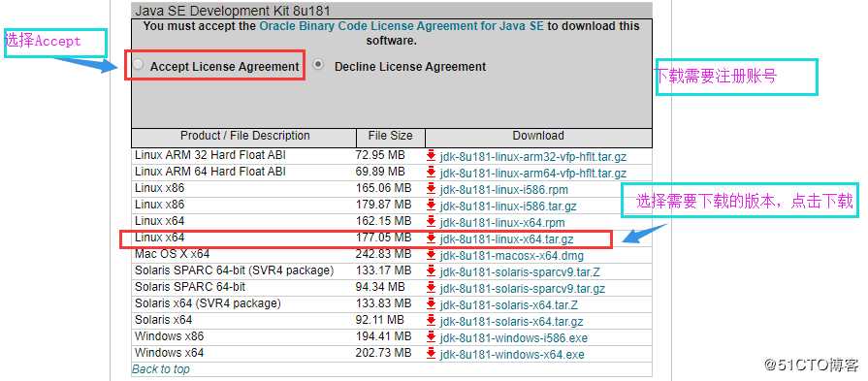Click 177.05 MB file size cell
This screenshot has width=868, height=381.
pyautogui.click(x=384, y=238)
